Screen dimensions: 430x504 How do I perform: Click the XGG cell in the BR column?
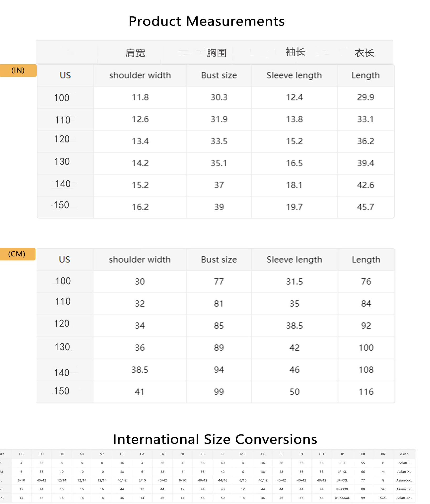click(383, 498)
